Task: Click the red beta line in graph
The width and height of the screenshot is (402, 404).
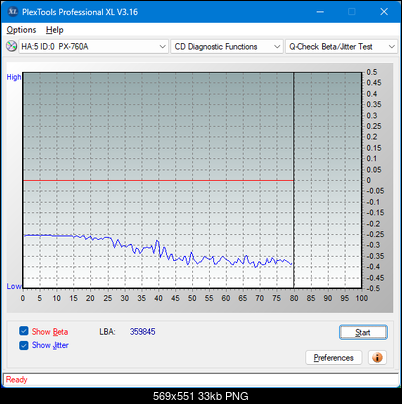Action: pyautogui.click(x=158, y=180)
